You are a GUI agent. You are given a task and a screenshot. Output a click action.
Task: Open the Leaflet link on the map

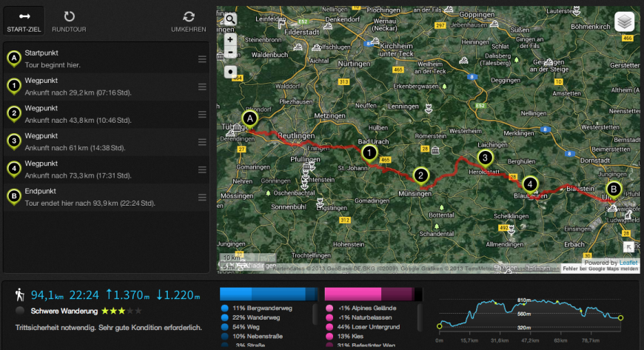tap(628, 263)
